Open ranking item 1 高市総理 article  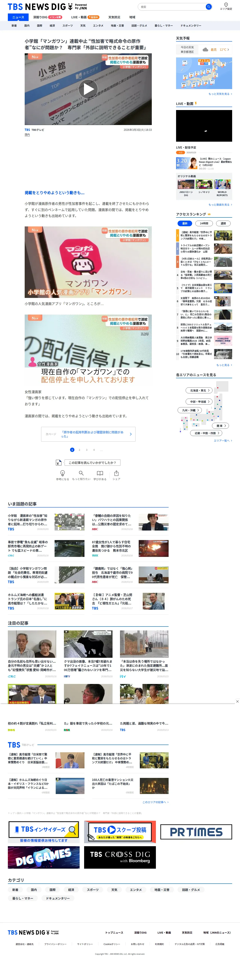204,236
